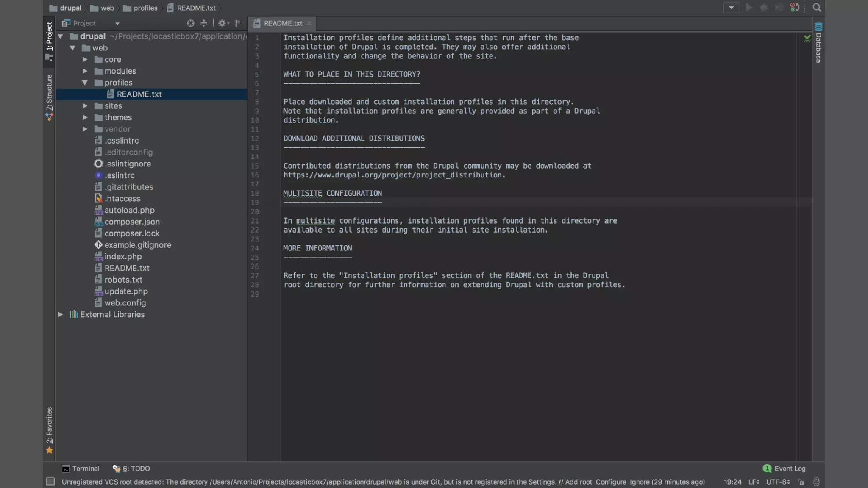Click the collapse all icon in Project panel
Viewport: 868px width, 488px height.
pos(204,23)
